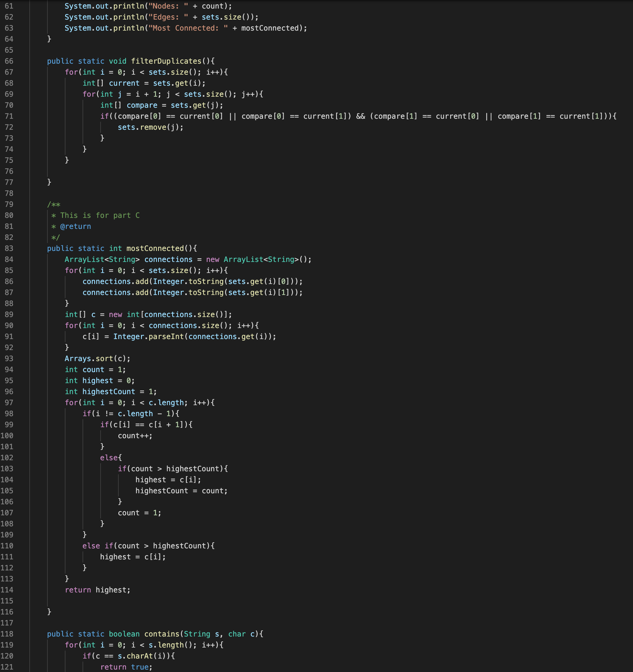The height and width of the screenshot is (672, 633).
Task: Click line number 77 in gutter
Action: (9, 182)
